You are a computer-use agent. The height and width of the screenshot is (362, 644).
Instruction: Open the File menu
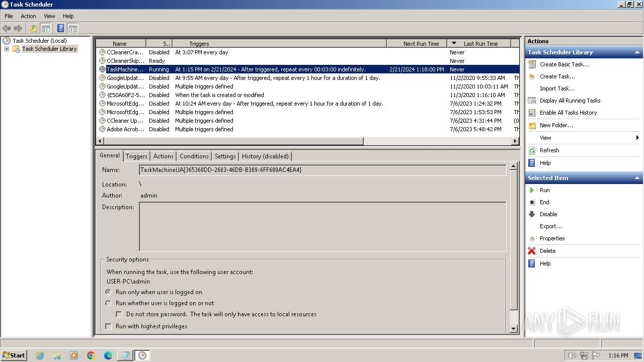(x=9, y=16)
